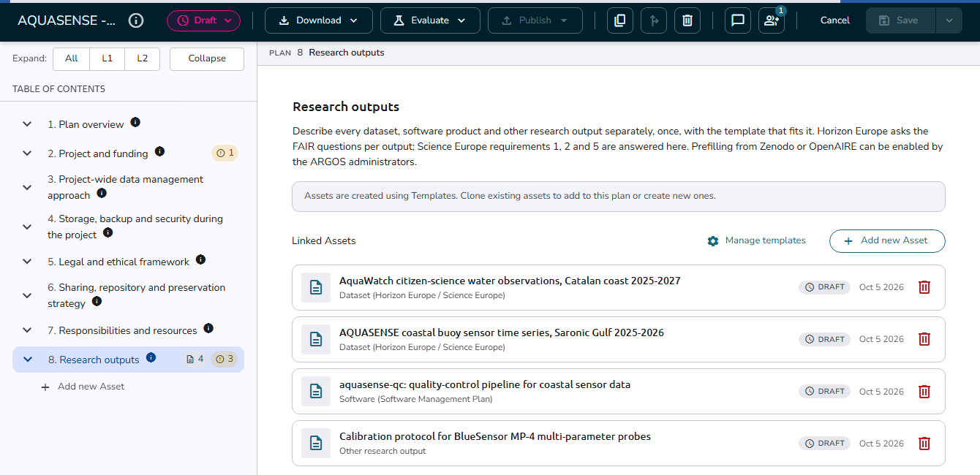Open the Draft status dropdown
The height and width of the screenshot is (475, 980).
coord(203,20)
